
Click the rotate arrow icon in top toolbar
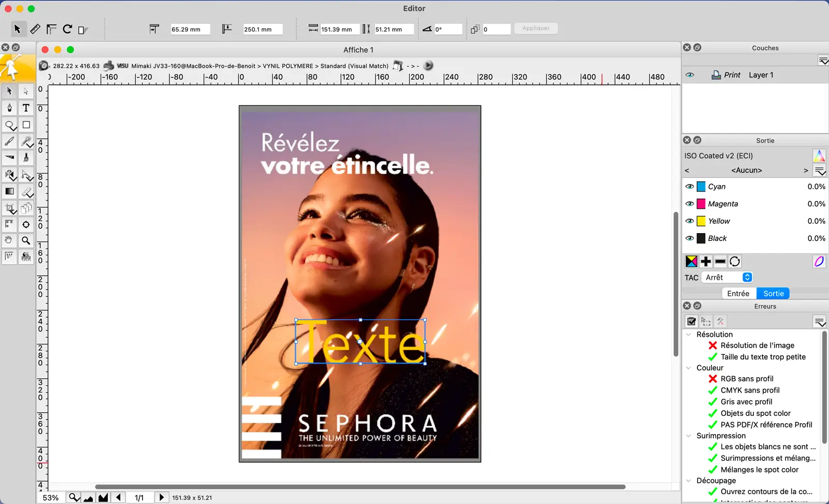click(67, 29)
